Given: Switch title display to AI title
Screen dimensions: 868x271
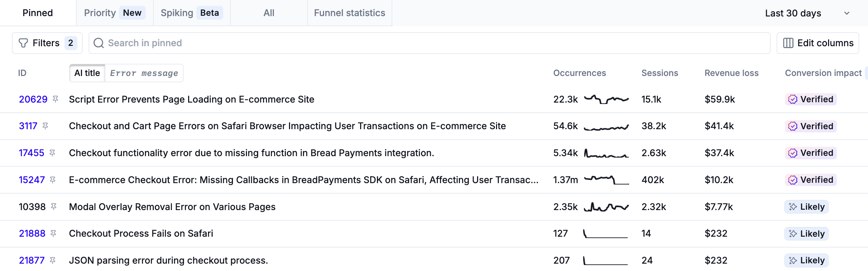Looking at the screenshot, I should [x=87, y=73].
